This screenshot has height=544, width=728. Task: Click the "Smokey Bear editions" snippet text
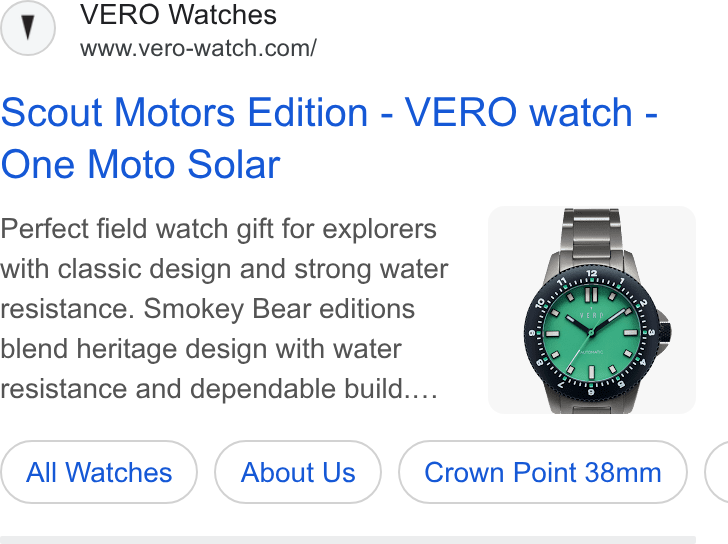[279, 309]
